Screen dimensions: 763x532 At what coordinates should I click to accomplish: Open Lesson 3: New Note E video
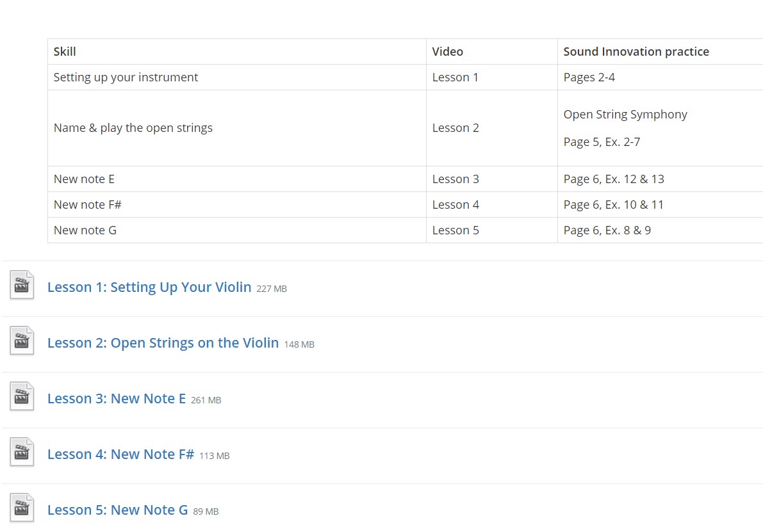point(117,399)
